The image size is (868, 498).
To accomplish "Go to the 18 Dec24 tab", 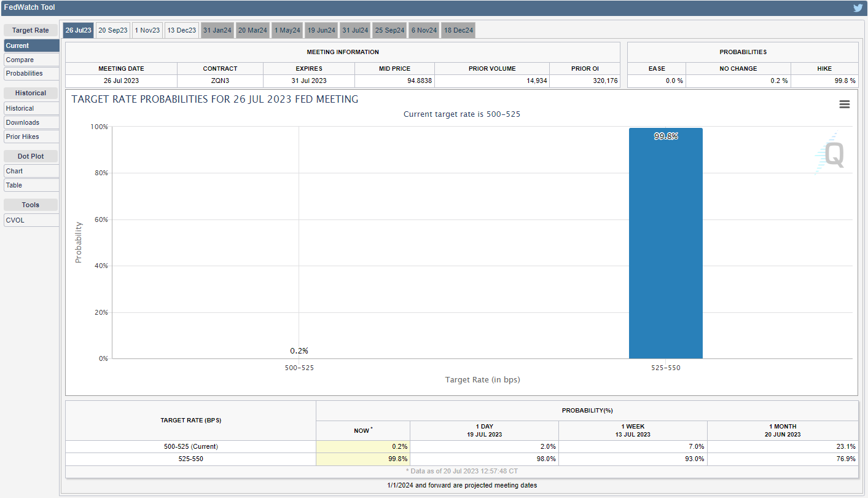I will [458, 30].
